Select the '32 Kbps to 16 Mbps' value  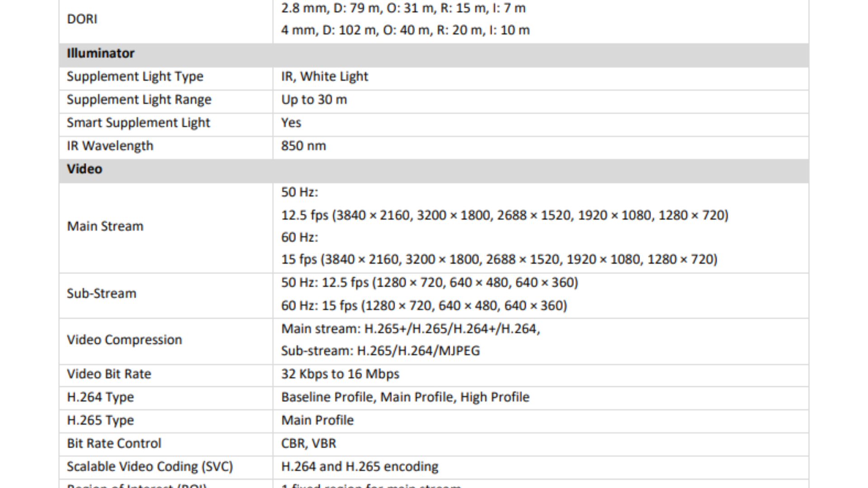click(x=340, y=374)
